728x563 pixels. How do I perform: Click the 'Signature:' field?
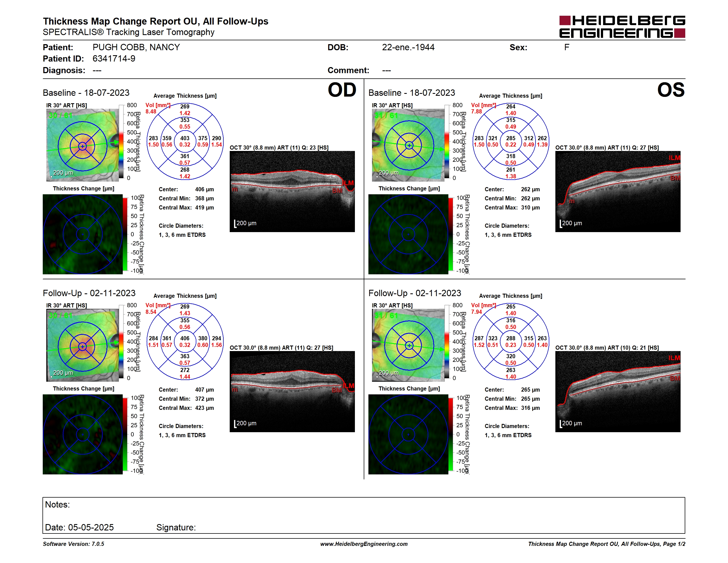[176, 527]
